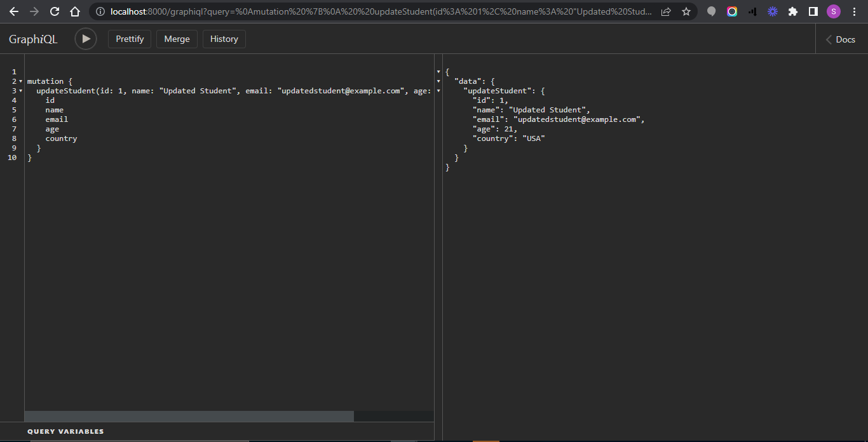Viewport: 868px width, 442px height.
Task: Open the purple profile avatar
Action: pyautogui.click(x=833, y=11)
